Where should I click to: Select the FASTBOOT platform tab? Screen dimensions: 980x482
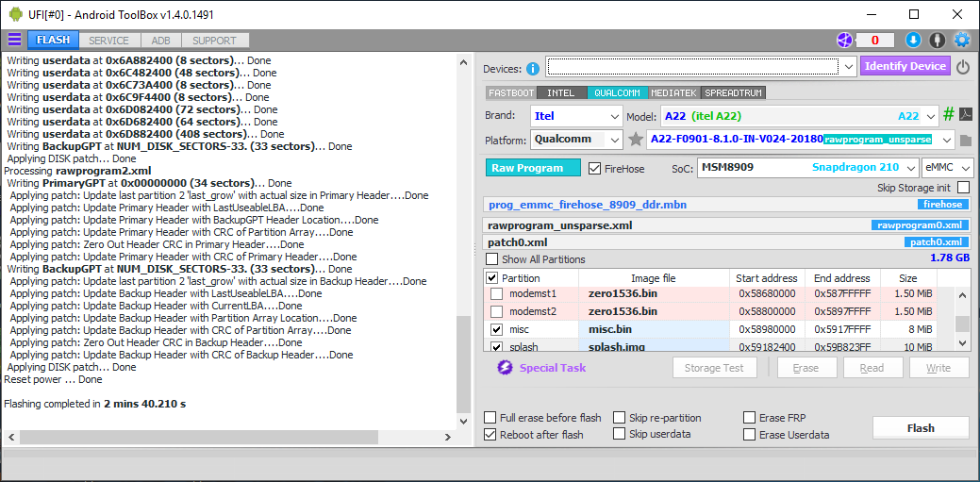tap(511, 92)
